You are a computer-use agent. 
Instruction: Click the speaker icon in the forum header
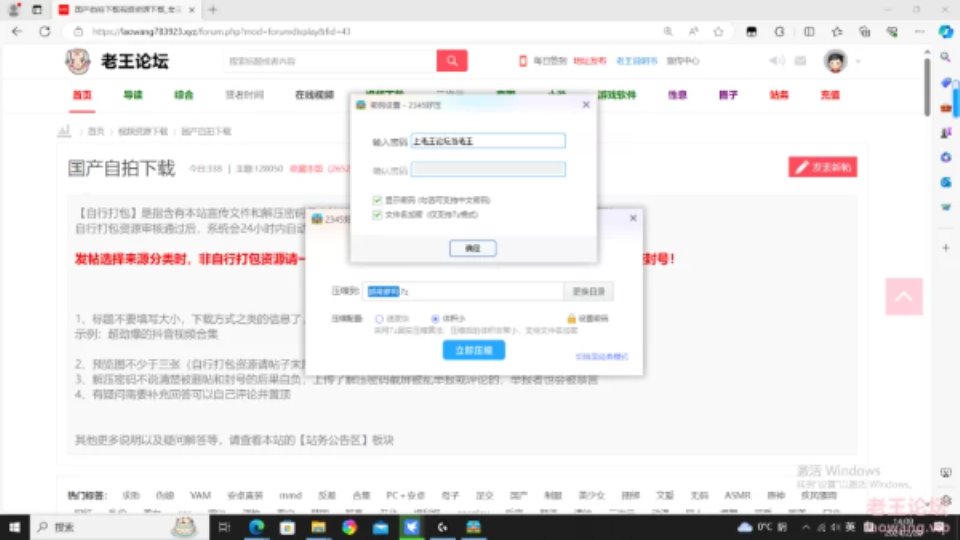[x=776, y=61]
